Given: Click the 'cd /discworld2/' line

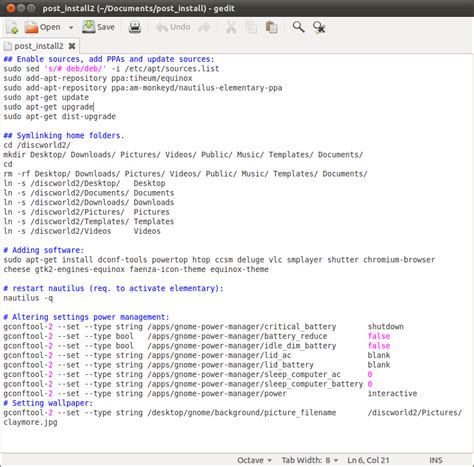Looking at the screenshot, I should coord(37,145).
